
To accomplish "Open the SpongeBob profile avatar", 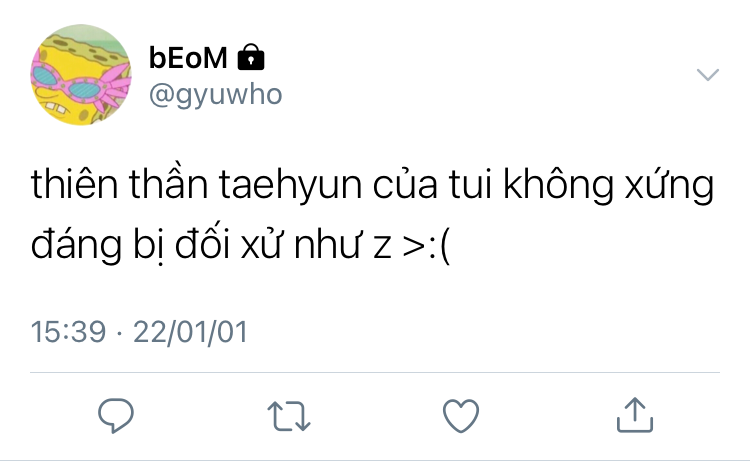I will (81, 75).
